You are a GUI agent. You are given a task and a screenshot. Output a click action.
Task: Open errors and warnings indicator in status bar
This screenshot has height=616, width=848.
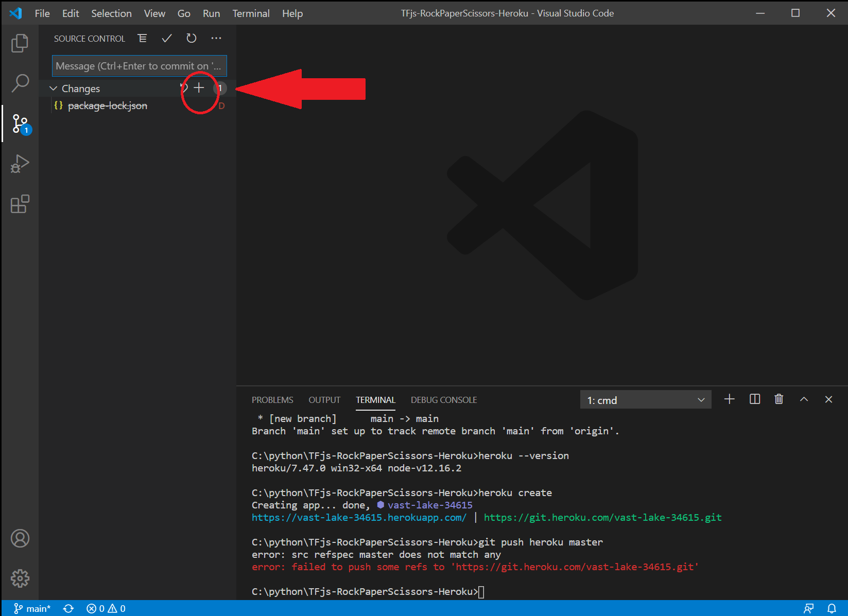click(106, 609)
